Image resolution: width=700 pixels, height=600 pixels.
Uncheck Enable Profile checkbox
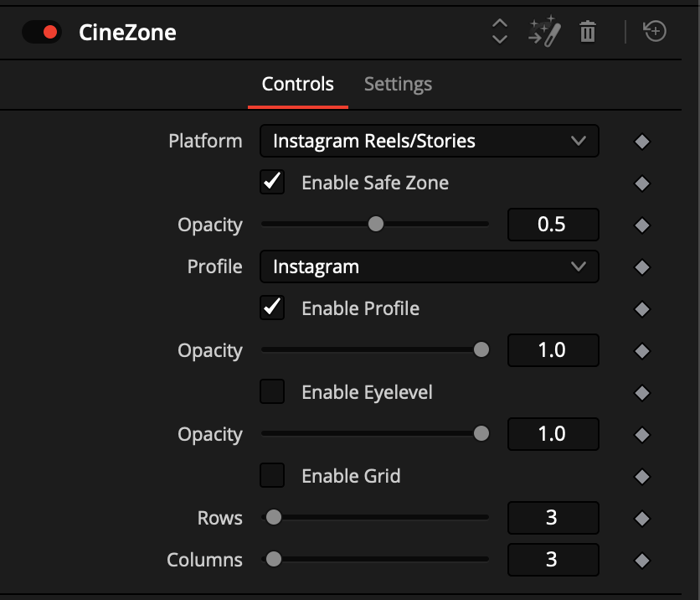[272, 308]
